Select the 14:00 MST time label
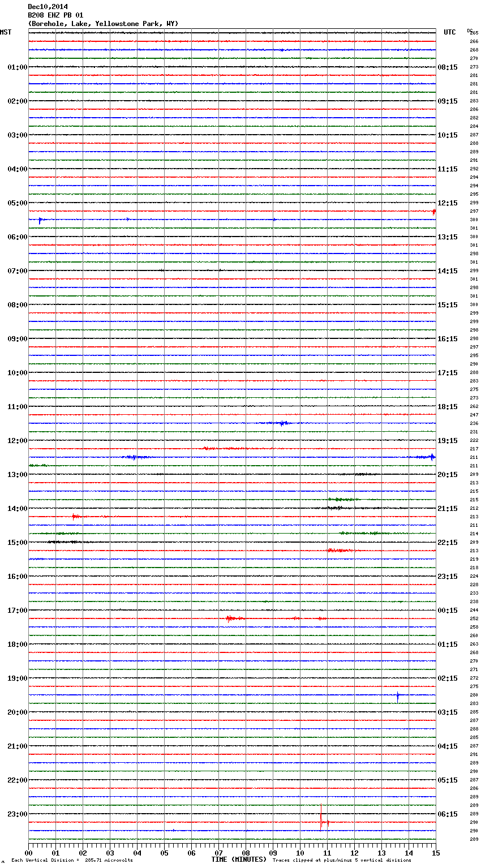The width and height of the screenshot is (481, 868). point(18,509)
